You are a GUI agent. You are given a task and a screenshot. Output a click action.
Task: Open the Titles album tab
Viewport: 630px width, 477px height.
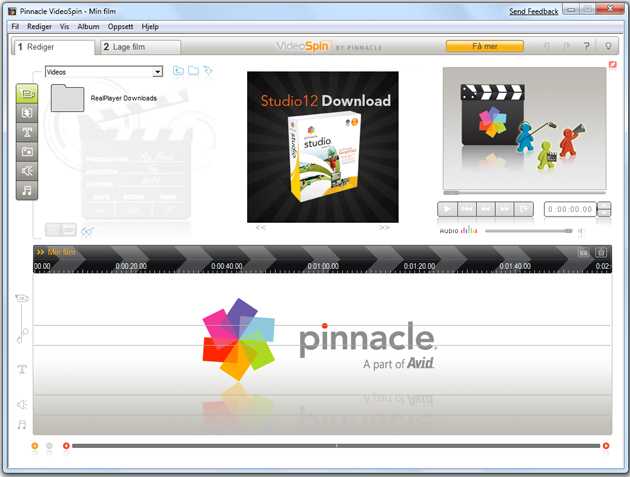(27, 132)
